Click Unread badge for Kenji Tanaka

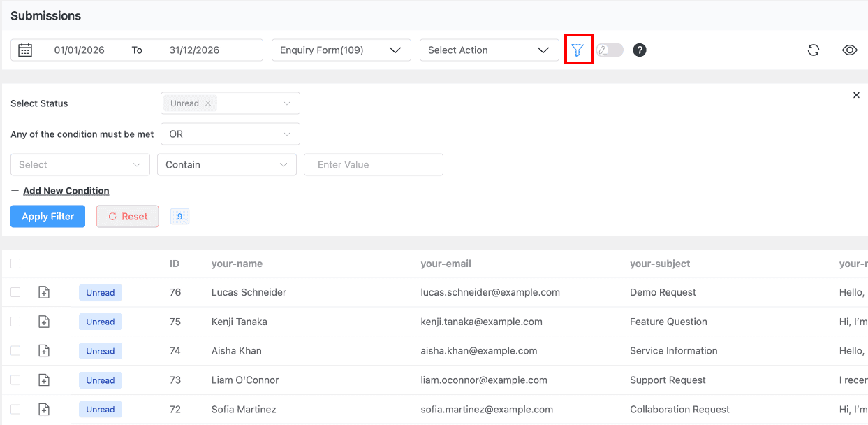101,322
